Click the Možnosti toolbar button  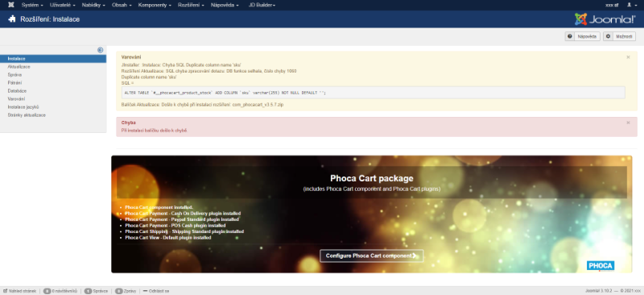(x=619, y=36)
